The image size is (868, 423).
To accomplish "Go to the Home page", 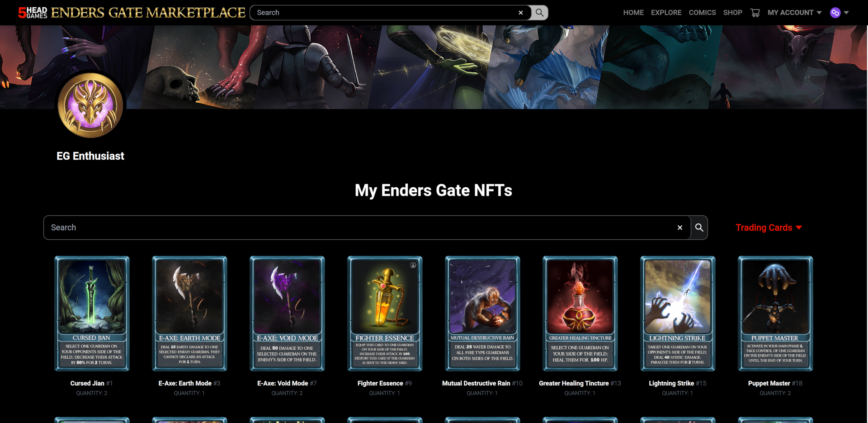I will tap(633, 13).
